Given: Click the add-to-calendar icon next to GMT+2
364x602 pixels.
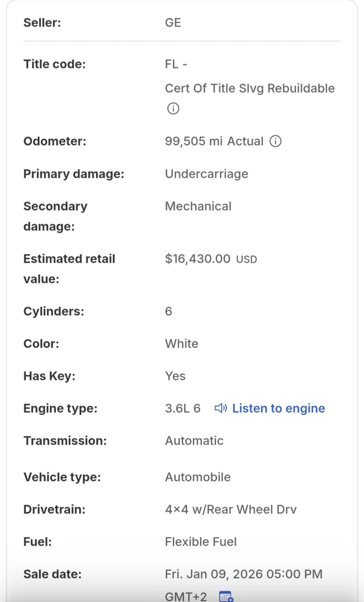Looking at the screenshot, I should point(226,596).
